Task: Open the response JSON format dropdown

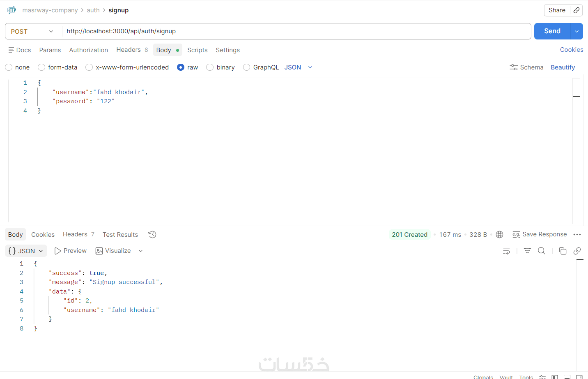Action: pyautogui.click(x=26, y=251)
